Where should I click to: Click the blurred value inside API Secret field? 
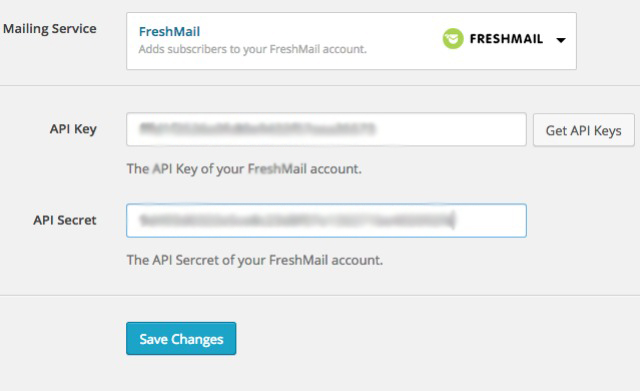coord(295,220)
